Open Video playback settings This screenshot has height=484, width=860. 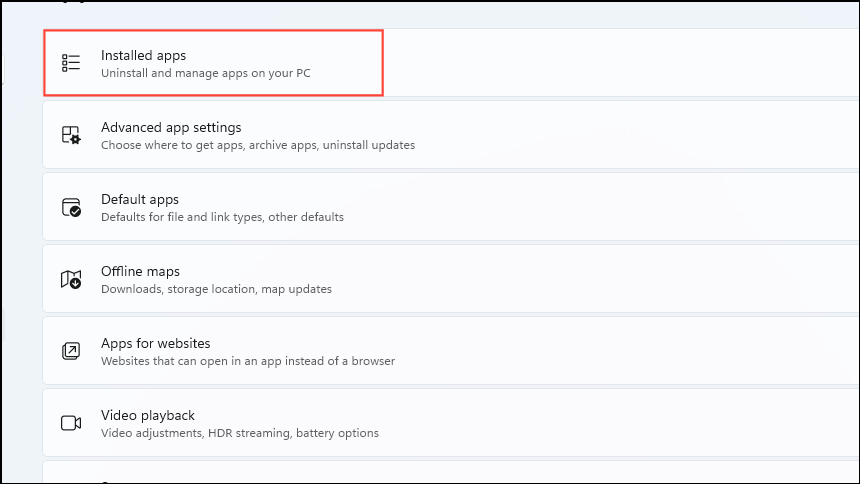(451, 423)
